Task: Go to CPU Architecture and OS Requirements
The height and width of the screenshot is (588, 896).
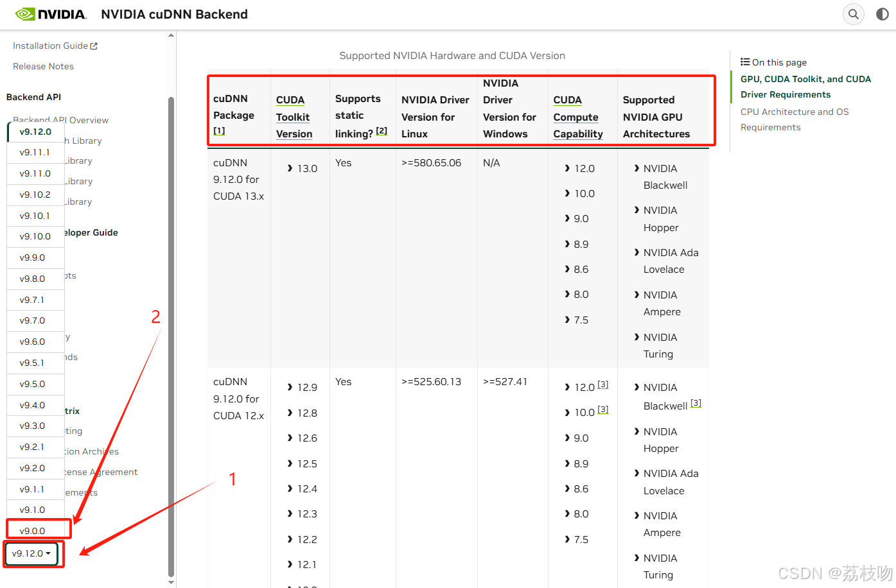Action: (795, 119)
